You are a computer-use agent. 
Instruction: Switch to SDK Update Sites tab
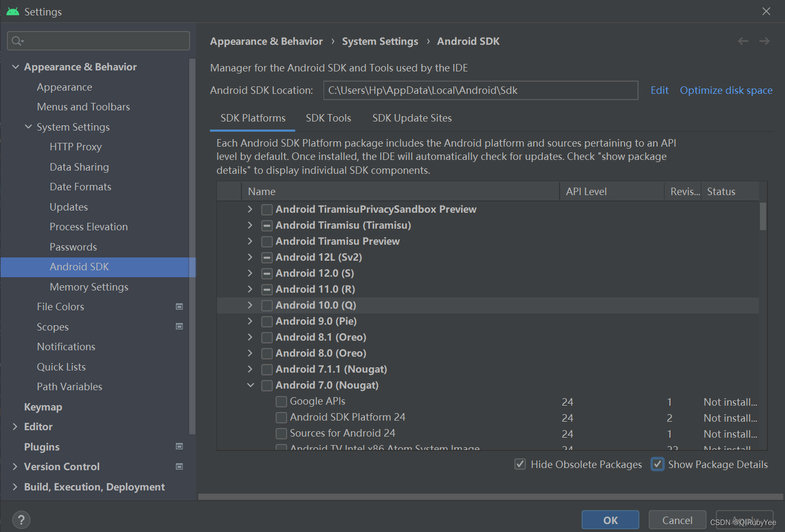pyautogui.click(x=412, y=118)
